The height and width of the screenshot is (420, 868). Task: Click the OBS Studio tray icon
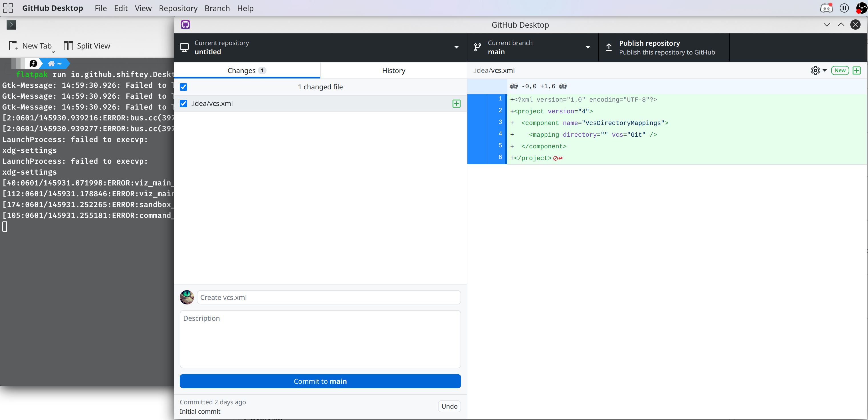(861, 8)
